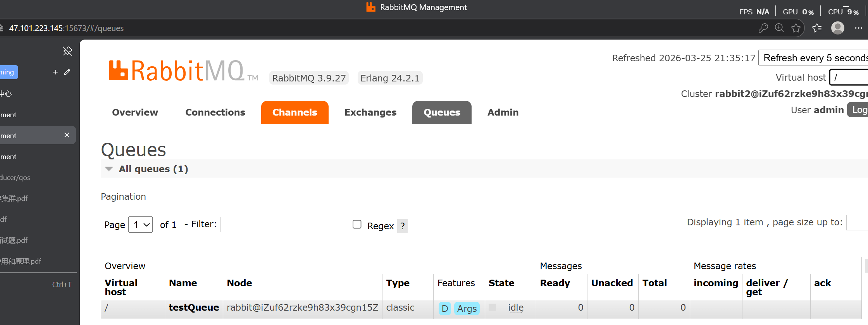This screenshot has width=868, height=325.
Task: Enable the Regex checkbox
Action: [x=357, y=224]
